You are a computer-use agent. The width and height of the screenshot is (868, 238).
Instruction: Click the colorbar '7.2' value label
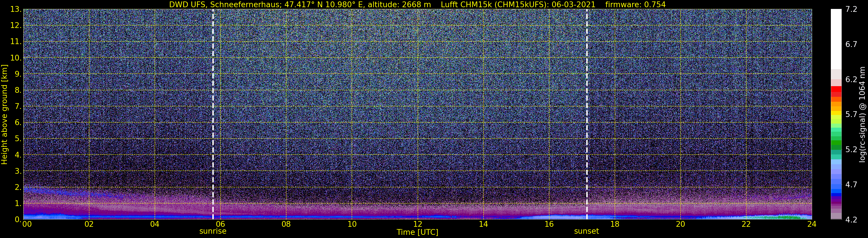pos(851,9)
